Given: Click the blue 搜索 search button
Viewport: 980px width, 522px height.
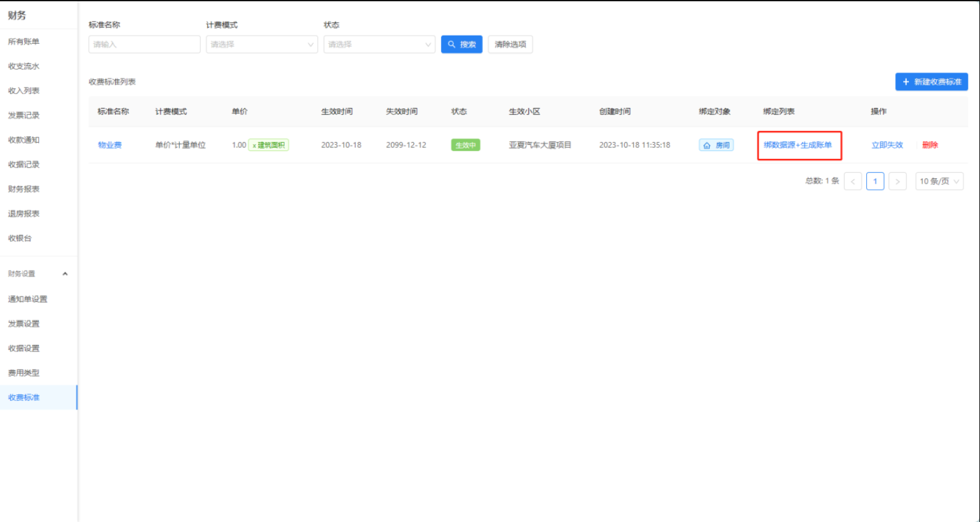Looking at the screenshot, I should pyautogui.click(x=461, y=44).
